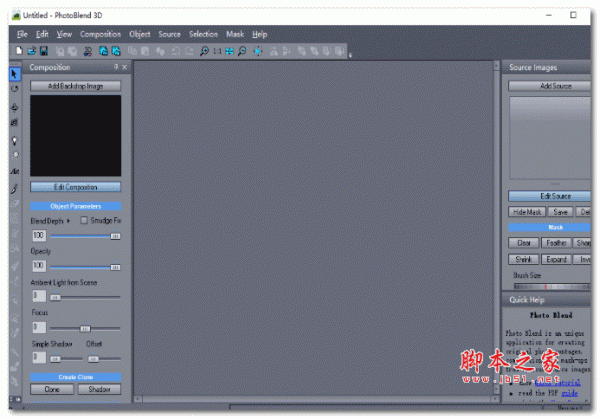Open the File menu
This screenshot has height=419, width=600.
[x=22, y=34]
